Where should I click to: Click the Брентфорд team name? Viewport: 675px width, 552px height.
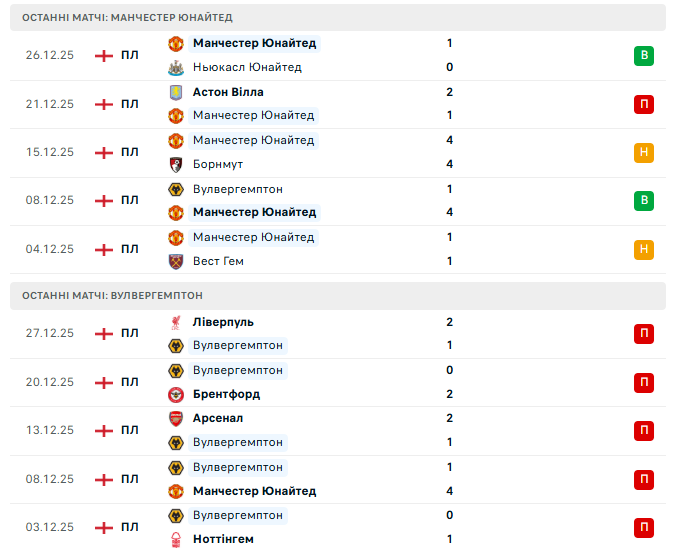coord(226,395)
